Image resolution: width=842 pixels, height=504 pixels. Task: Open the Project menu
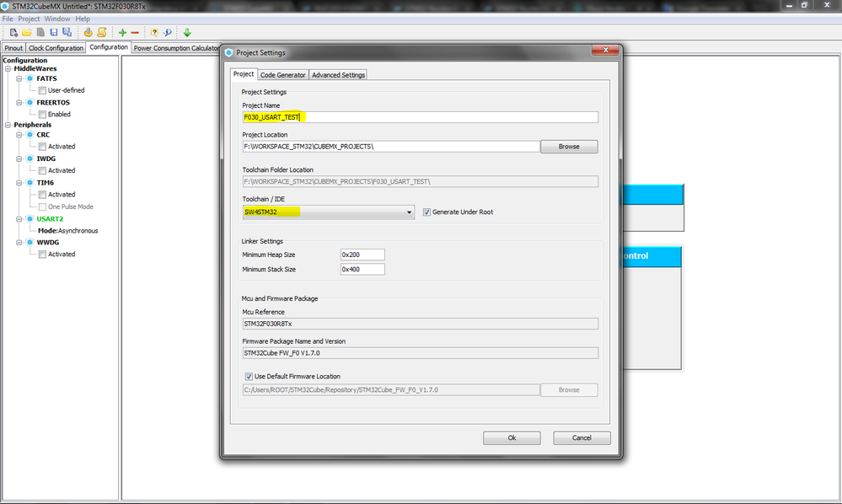(x=29, y=19)
